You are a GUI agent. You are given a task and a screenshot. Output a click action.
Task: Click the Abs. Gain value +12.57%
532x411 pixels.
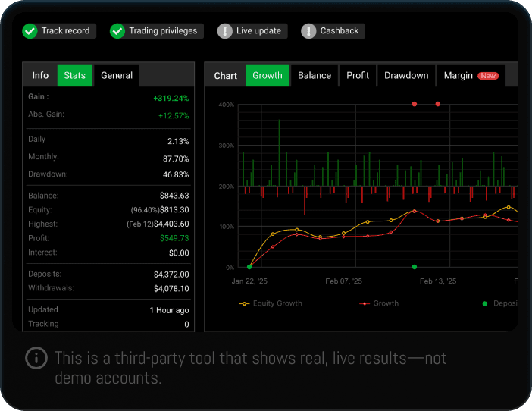pyautogui.click(x=174, y=116)
